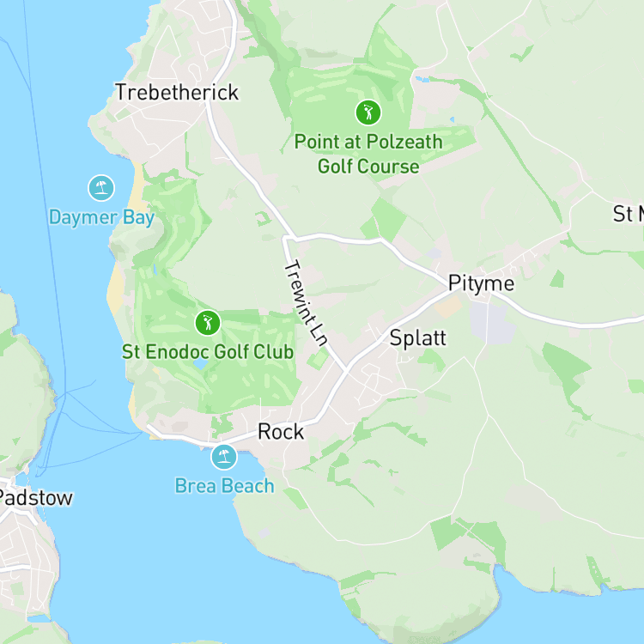Viewport: 644px width, 644px height.
Task: Open the Point at Polzeath Golf Course label
Action: 368,154
